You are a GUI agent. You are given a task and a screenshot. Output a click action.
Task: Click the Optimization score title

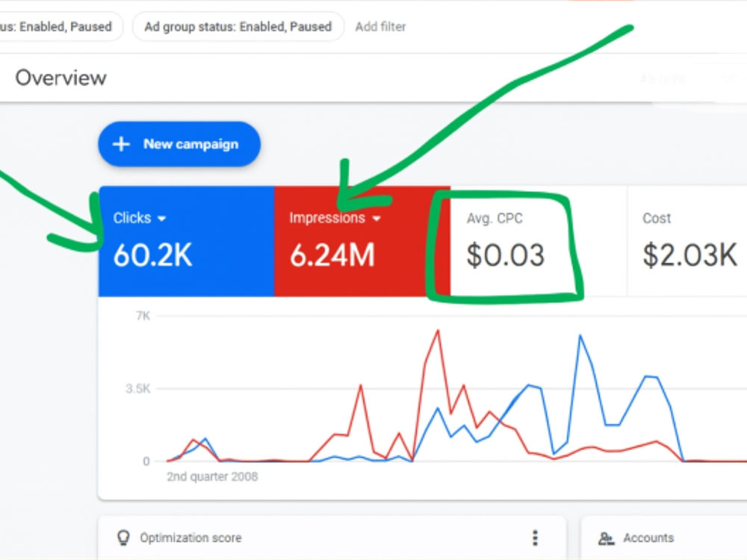[x=190, y=538]
